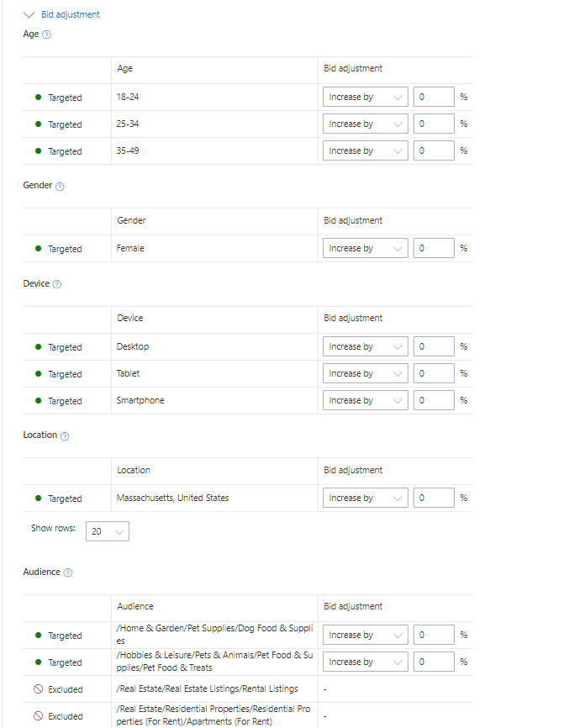Click the Targeted status dot for Massachusetts
This screenshot has width=574, height=728.
point(38,499)
